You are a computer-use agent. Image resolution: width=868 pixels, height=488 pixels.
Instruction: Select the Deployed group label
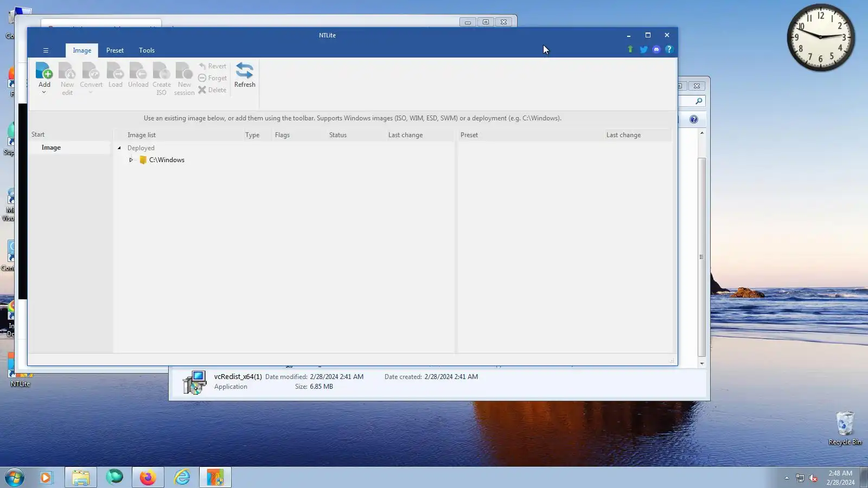click(x=141, y=148)
